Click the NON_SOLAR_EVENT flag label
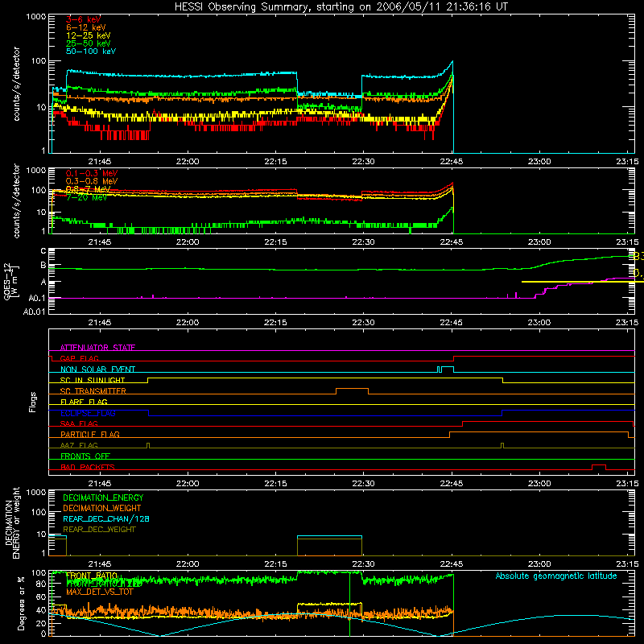This screenshot has height=644, width=644. 97,369
